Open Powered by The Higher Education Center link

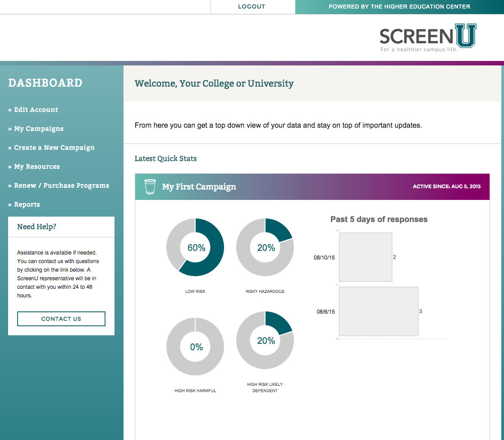coord(399,6)
